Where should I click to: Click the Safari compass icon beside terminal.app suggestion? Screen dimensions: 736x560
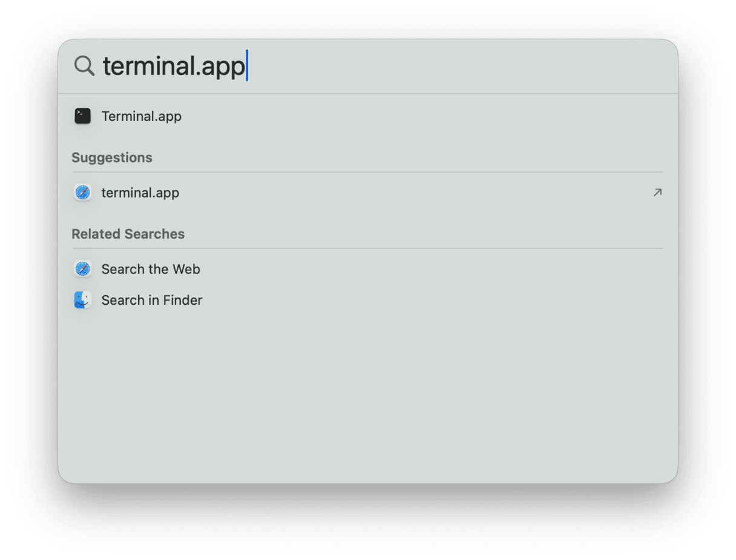pyautogui.click(x=82, y=193)
